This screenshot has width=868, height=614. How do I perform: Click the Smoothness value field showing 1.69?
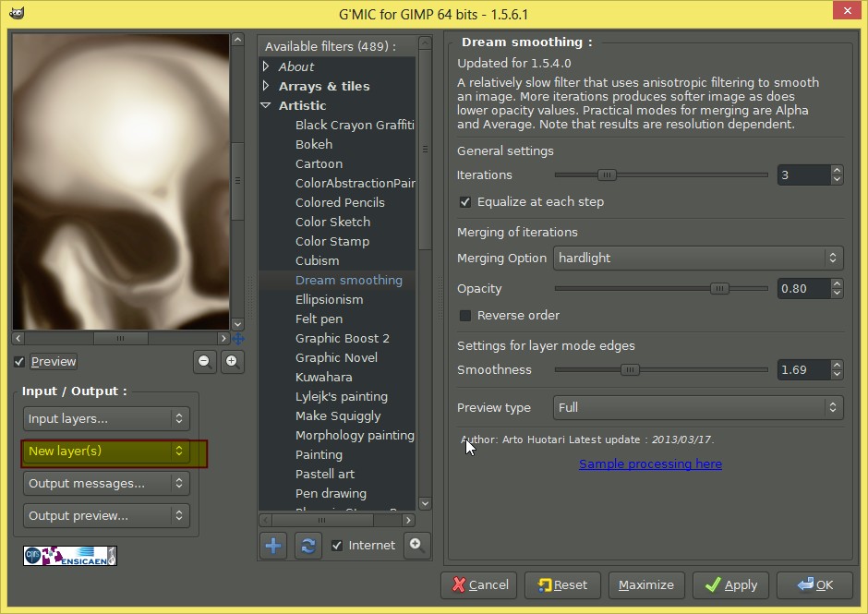(x=803, y=370)
